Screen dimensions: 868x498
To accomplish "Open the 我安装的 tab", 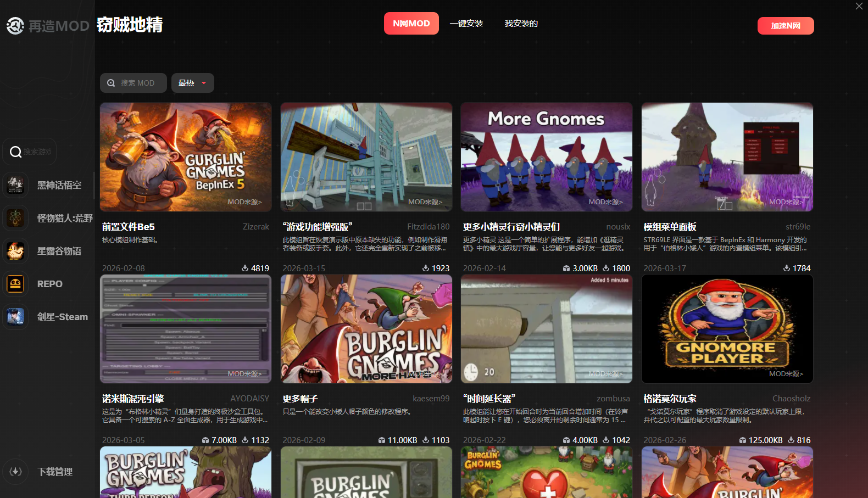I will [x=521, y=24].
